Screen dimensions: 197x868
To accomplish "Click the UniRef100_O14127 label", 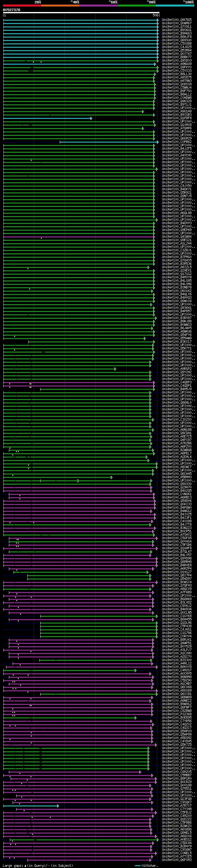I will tap(176, 572).
